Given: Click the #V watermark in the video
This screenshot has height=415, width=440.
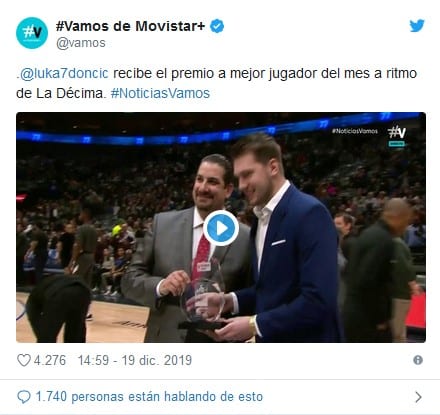Looking at the screenshot, I should (x=397, y=136).
